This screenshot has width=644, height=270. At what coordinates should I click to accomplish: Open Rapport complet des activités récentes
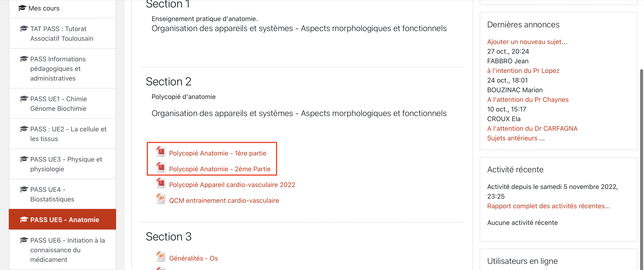click(548, 206)
